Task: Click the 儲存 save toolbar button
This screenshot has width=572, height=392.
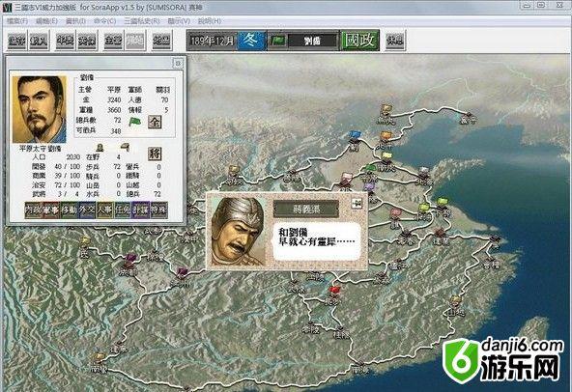Action: click(x=16, y=41)
